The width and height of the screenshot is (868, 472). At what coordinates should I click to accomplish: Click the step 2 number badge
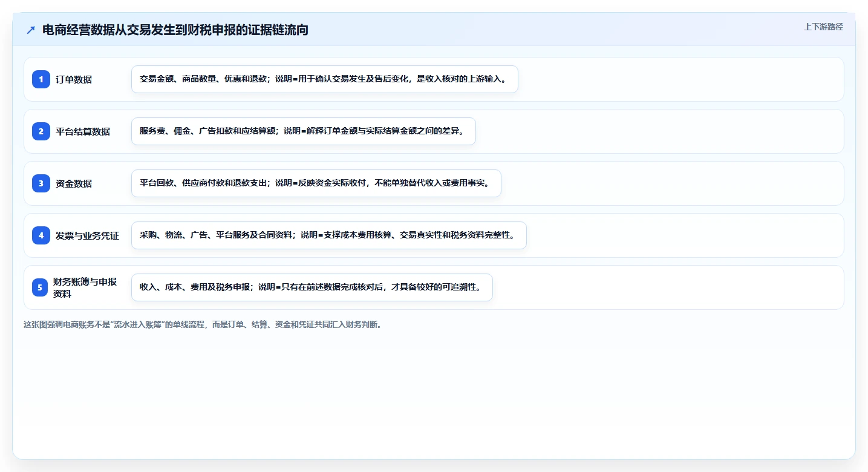coord(41,131)
